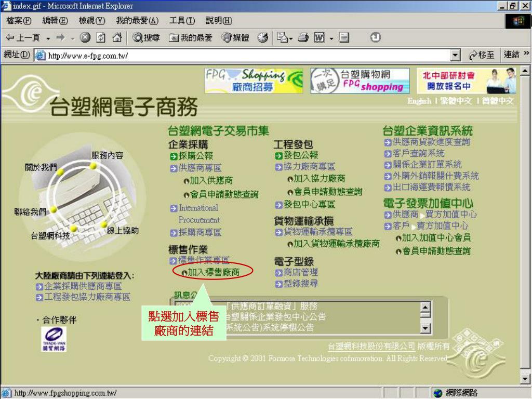The height and width of the screenshot is (399, 532).
Task: Expand the 連結 links bar chevron
Action: 526,54
